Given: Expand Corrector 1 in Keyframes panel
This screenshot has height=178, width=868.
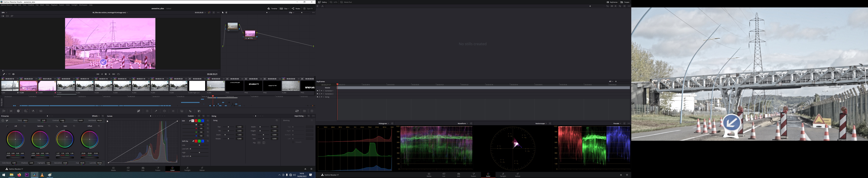Looking at the screenshot, I should point(324,91).
